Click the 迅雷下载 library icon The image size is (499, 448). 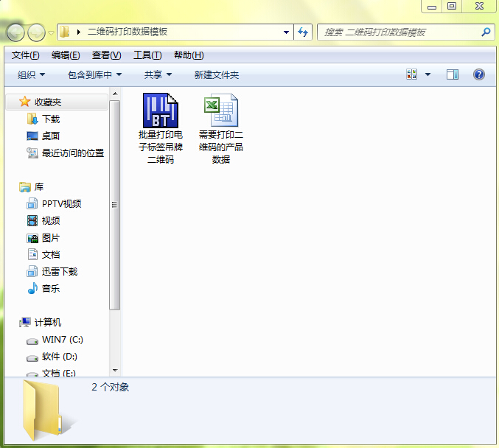[32, 271]
